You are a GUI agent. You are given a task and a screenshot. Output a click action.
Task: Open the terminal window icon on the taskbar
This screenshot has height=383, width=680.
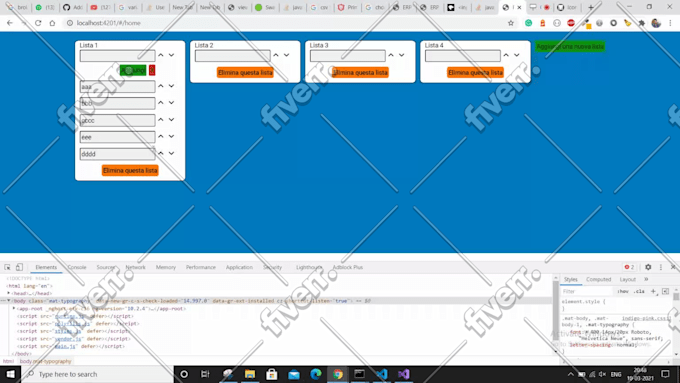coord(360,374)
